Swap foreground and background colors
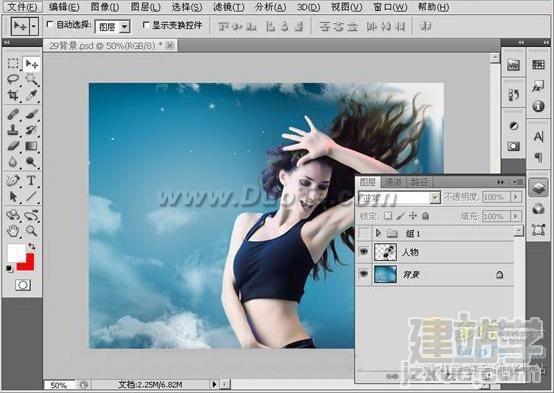Viewport: 554px width, 393px height. 32,246
